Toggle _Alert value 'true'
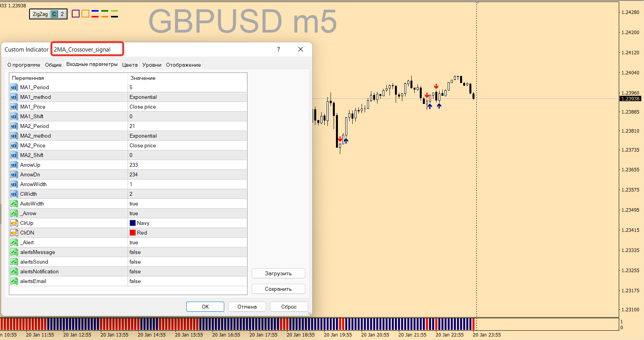 point(187,242)
